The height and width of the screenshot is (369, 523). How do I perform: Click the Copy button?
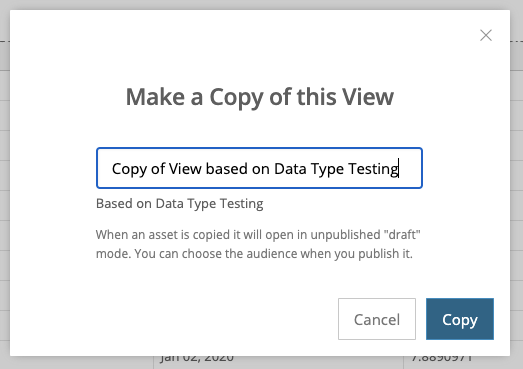(x=460, y=319)
